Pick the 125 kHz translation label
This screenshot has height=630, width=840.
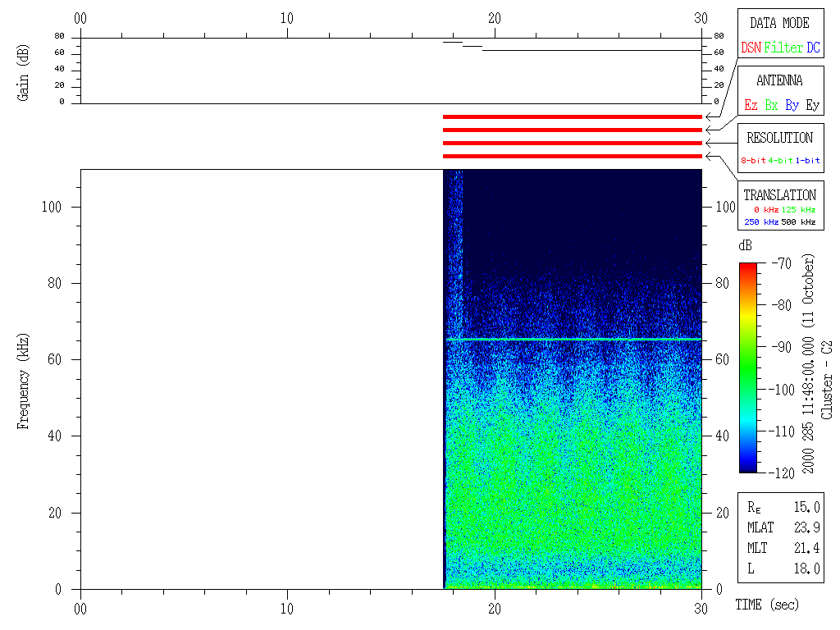799,211
